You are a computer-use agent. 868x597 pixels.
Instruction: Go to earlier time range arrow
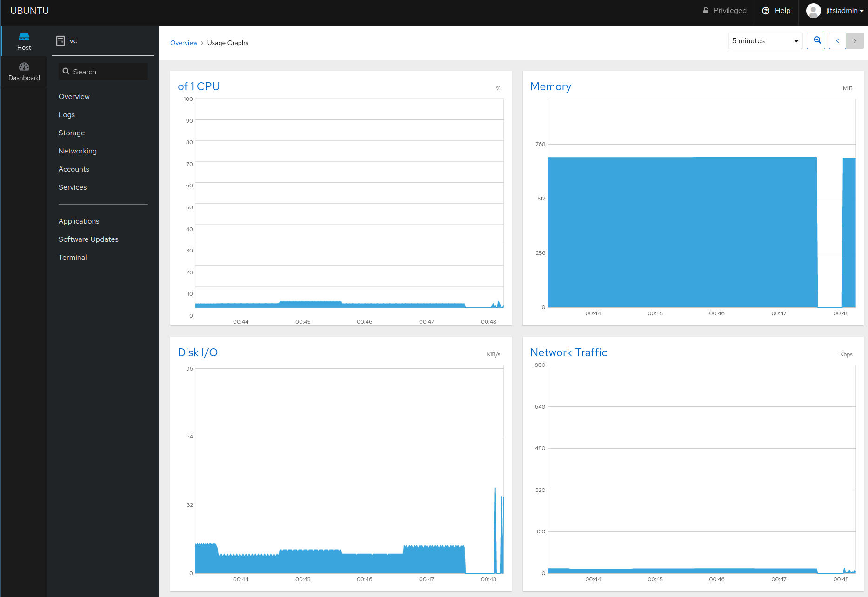(x=837, y=41)
